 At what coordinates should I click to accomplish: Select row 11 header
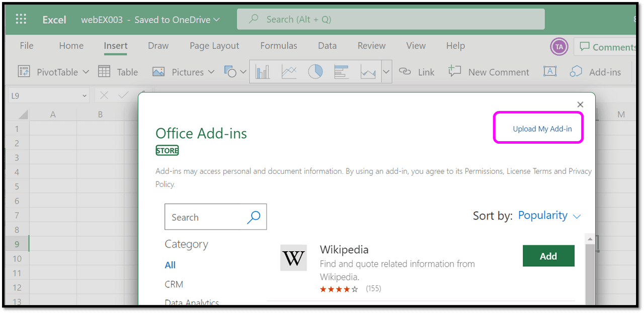(17, 273)
